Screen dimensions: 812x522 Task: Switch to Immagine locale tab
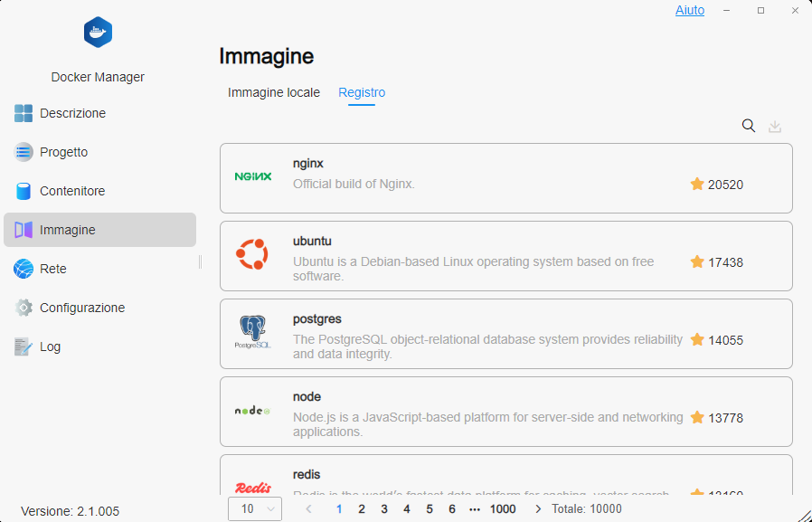pyautogui.click(x=274, y=92)
